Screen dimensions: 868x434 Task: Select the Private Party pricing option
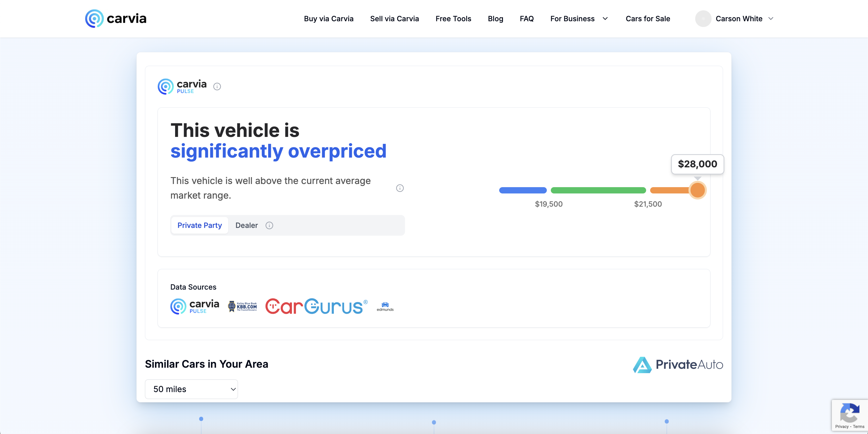[199, 225]
